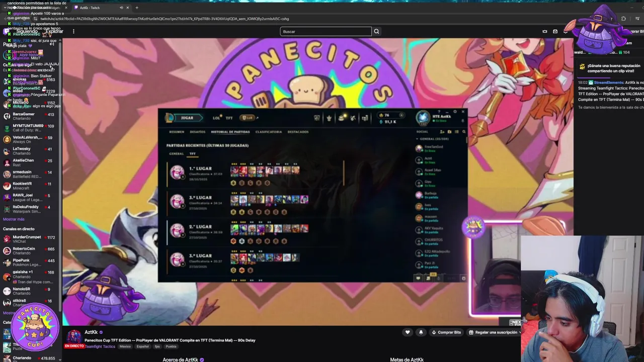This screenshot has width=644, height=362.
Task: Click the friend list view icon in Social
Action: 457,132
